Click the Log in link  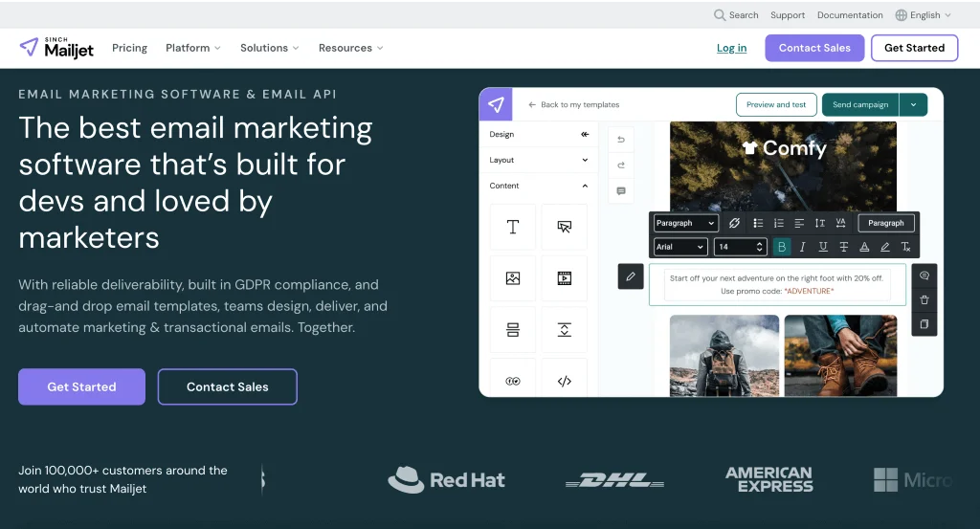pos(731,48)
